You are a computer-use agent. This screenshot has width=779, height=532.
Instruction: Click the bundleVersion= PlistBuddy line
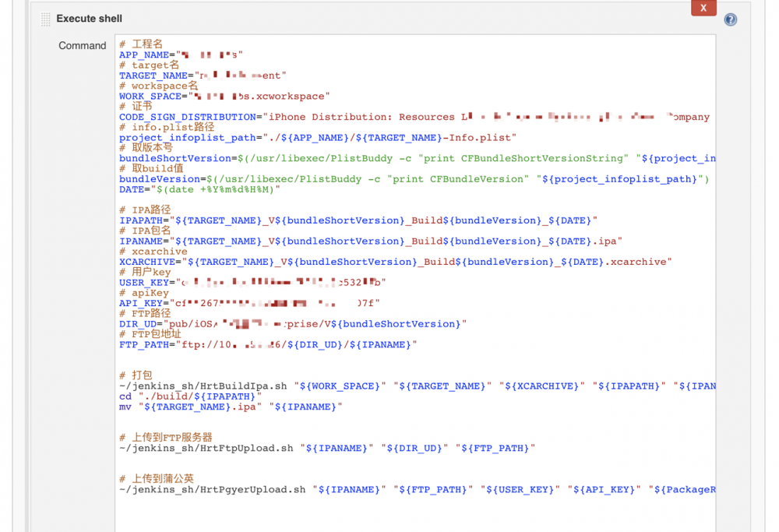click(x=414, y=179)
